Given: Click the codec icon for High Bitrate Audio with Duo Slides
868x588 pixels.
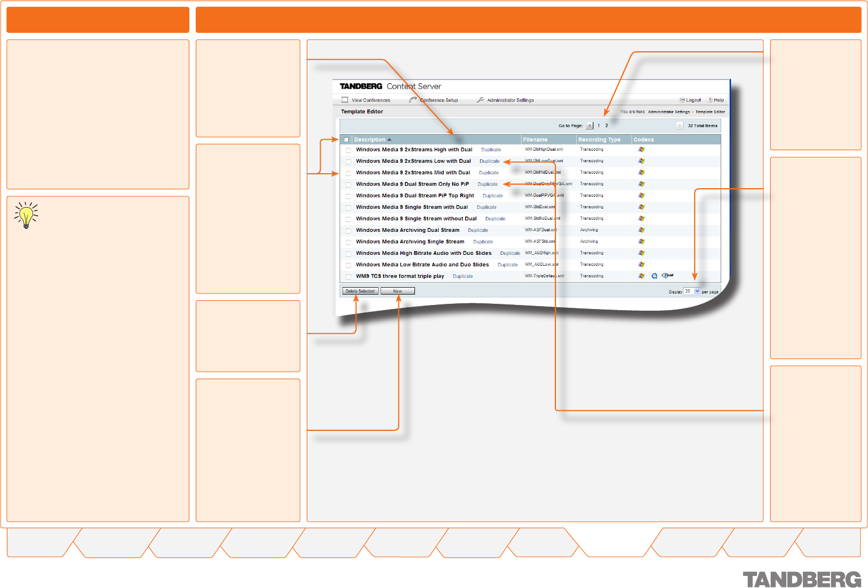Looking at the screenshot, I should click(x=641, y=253).
